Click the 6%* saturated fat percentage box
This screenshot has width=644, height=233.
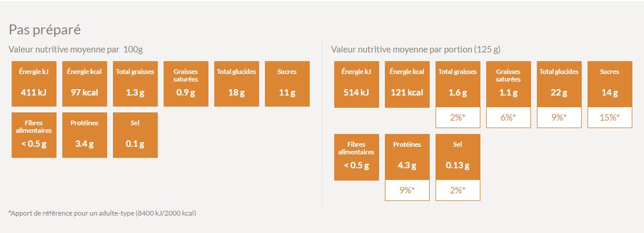508,118
